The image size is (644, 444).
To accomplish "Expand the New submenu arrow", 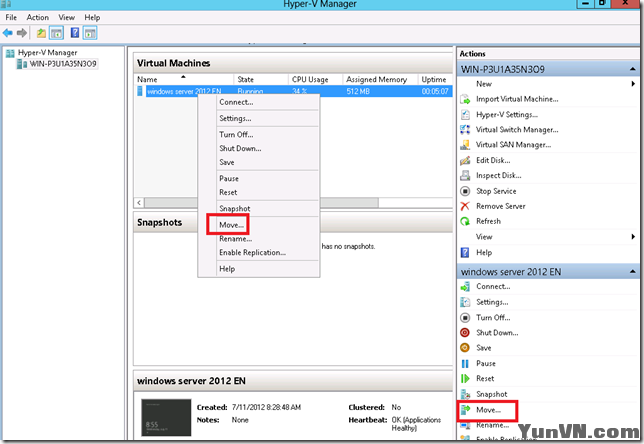I will click(633, 84).
